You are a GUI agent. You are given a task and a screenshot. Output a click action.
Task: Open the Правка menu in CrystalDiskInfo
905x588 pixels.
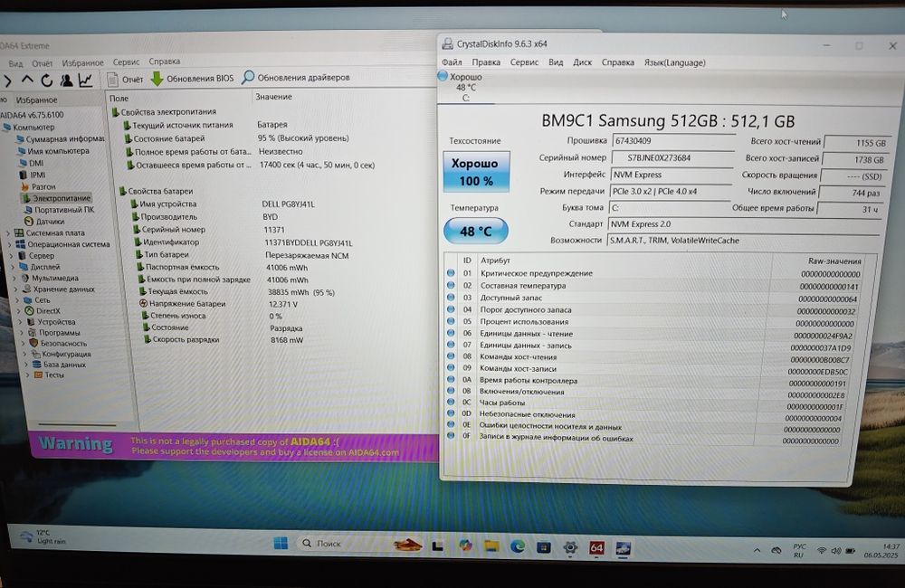coord(486,62)
